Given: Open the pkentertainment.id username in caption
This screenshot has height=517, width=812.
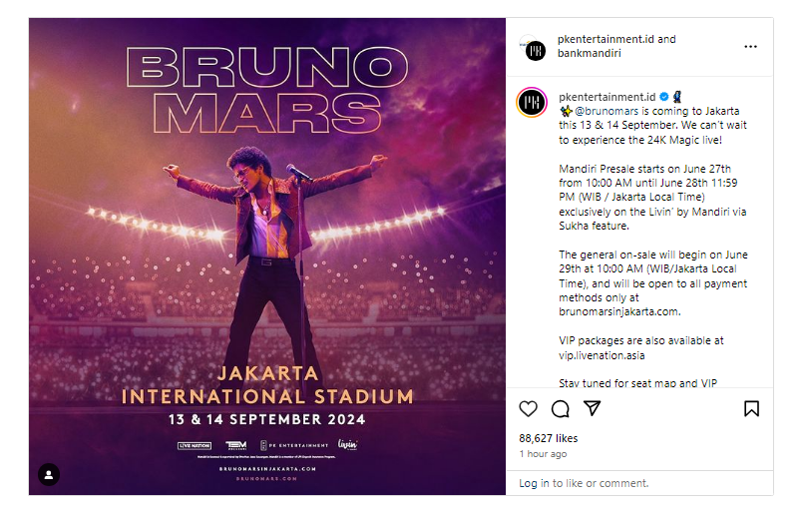Looking at the screenshot, I should [x=607, y=97].
